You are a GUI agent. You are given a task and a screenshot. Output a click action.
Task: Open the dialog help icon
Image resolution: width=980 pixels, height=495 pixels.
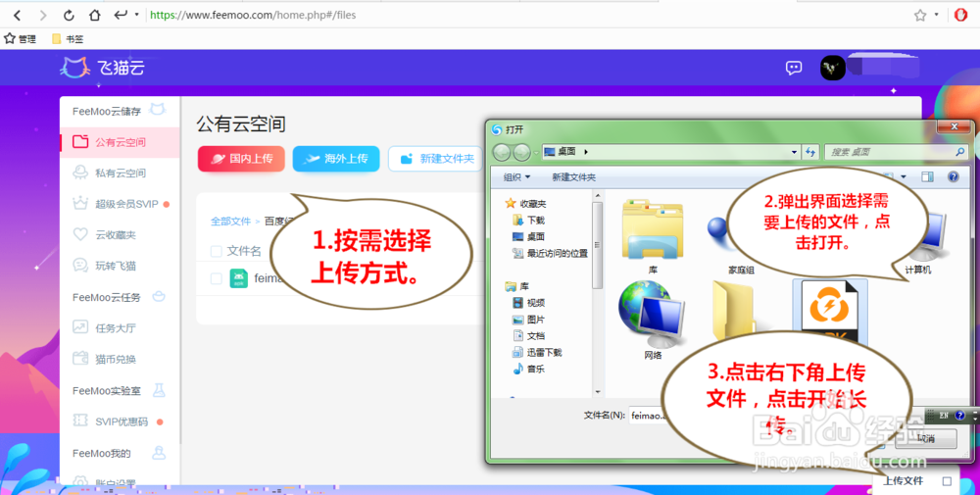click(954, 177)
